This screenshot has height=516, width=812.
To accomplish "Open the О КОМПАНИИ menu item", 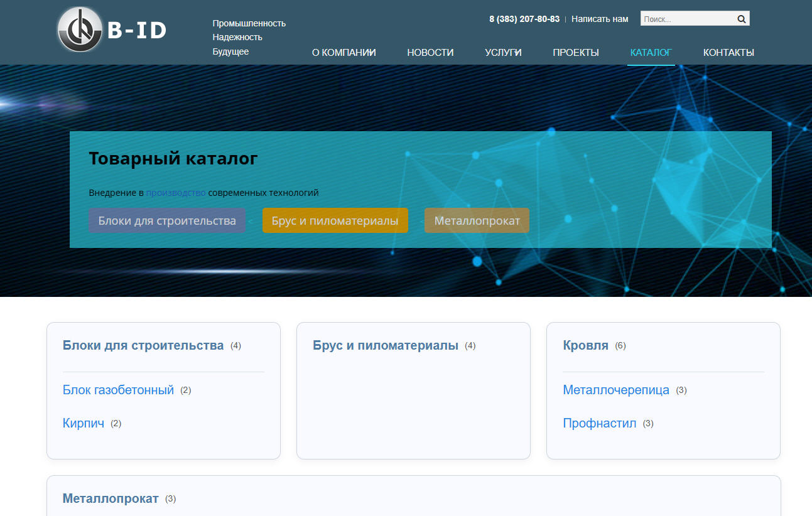I will click(x=344, y=53).
